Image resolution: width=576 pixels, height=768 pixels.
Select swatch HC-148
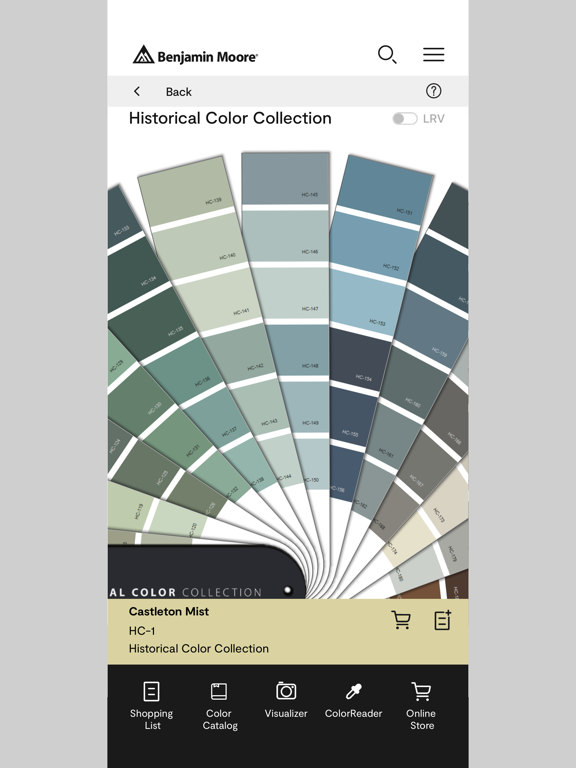tap(298, 350)
